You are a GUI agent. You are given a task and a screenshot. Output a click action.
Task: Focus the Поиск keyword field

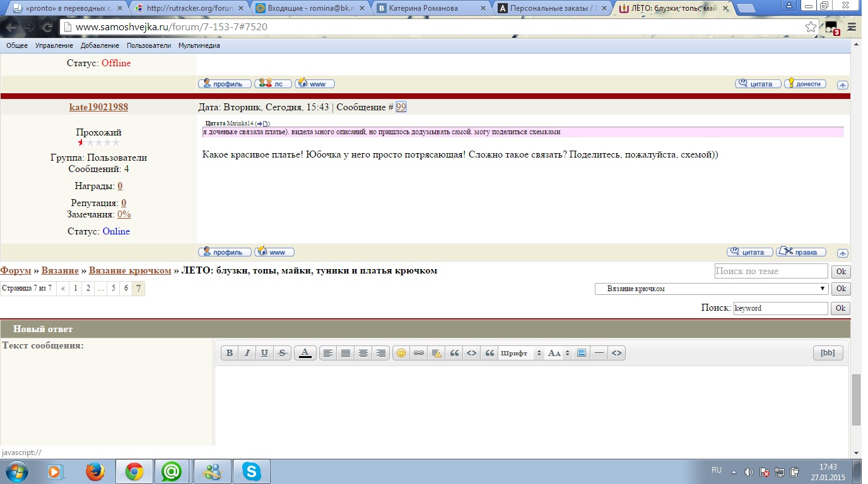pos(780,308)
